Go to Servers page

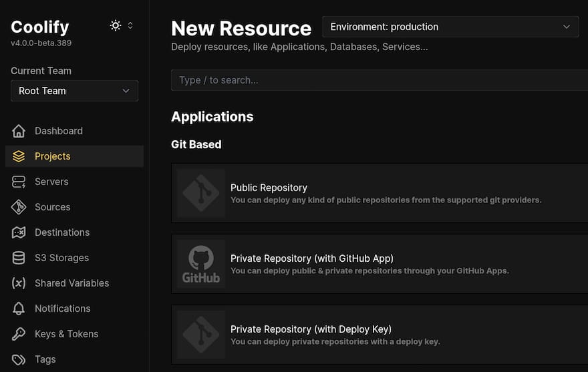point(51,182)
